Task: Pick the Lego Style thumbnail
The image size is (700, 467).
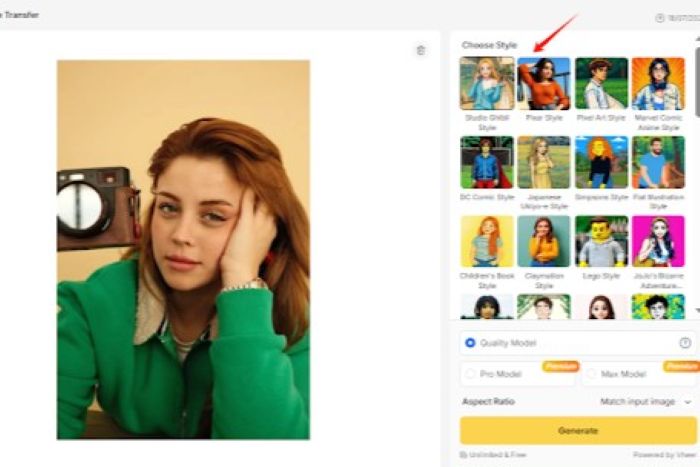Action: (601, 241)
